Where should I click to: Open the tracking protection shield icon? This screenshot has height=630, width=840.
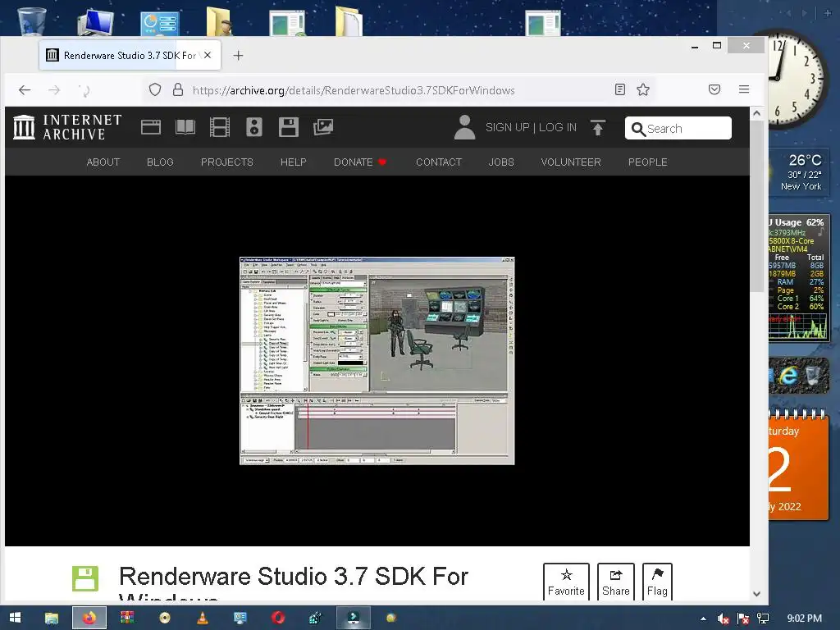[x=155, y=89]
